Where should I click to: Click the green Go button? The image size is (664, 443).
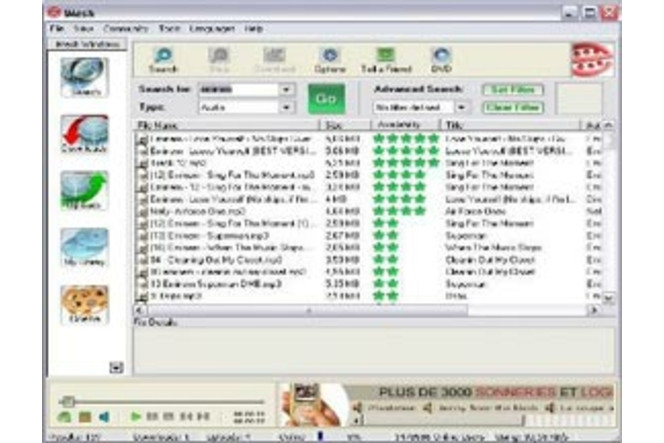(325, 98)
